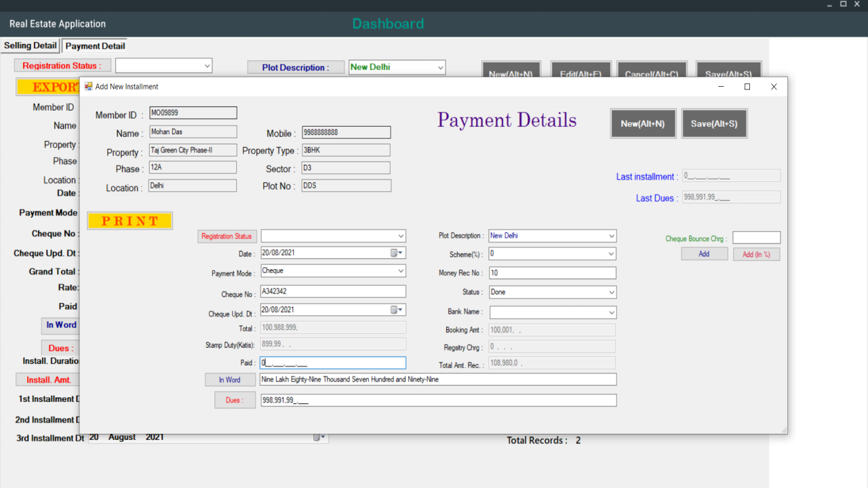868x488 pixels.
Task: Switch to the Selling Detail tab
Action: pyautogui.click(x=31, y=45)
